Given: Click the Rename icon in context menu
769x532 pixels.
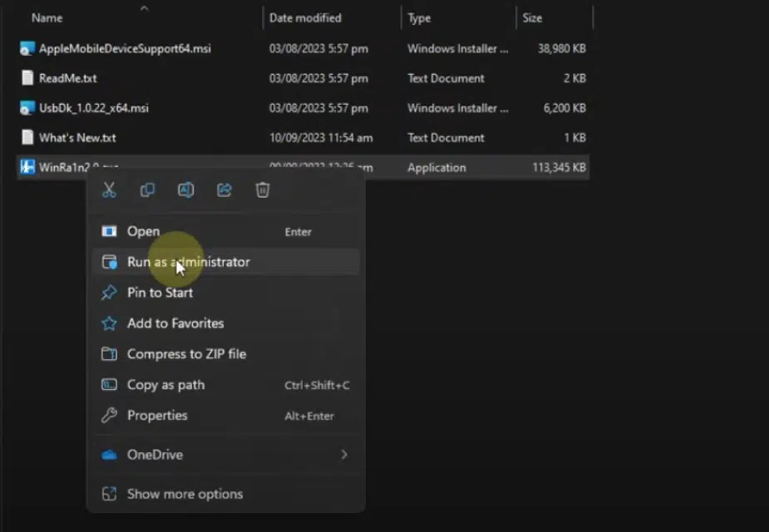Looking at the screenshot, I should (x=185, y=190).
